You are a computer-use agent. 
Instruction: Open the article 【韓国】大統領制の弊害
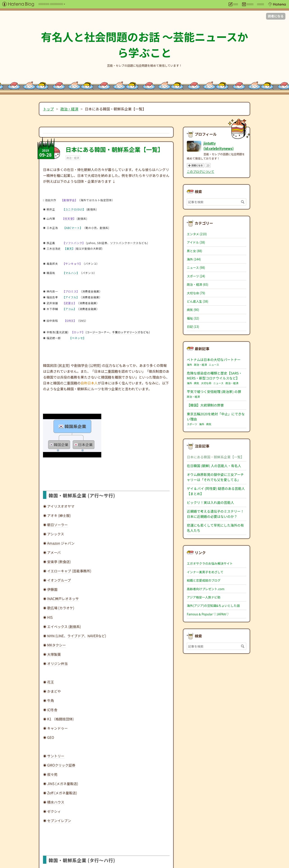(x=205, y=405)
